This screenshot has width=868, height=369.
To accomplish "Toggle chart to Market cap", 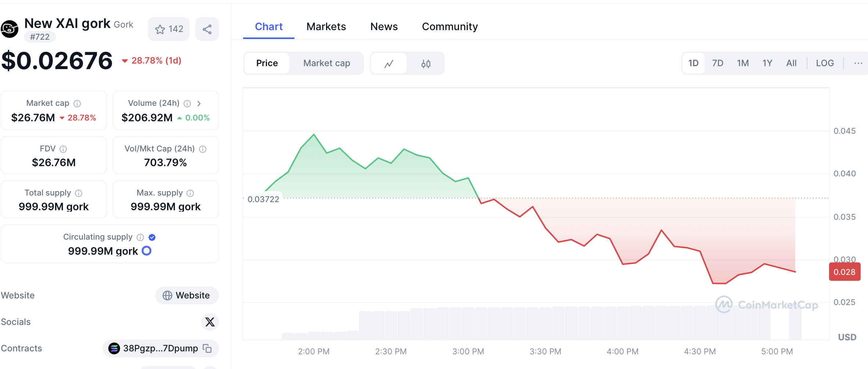I will coord(326,63).
